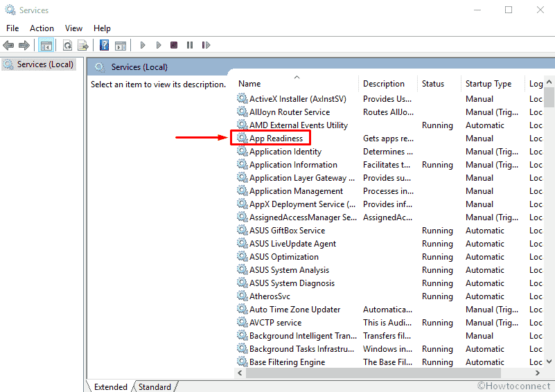Screen dimensions: 555x392
Task: Click the Refresh toolbar icon
Action: pos(67,45)
